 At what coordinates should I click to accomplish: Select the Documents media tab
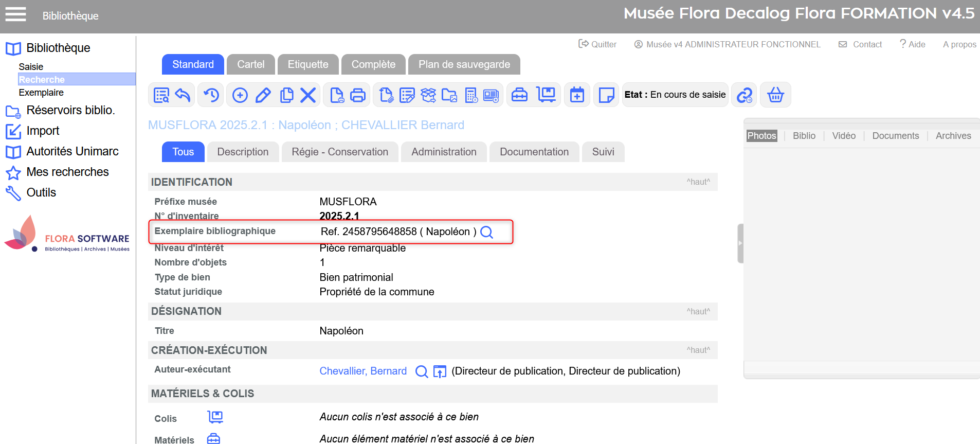coord(895,136)
